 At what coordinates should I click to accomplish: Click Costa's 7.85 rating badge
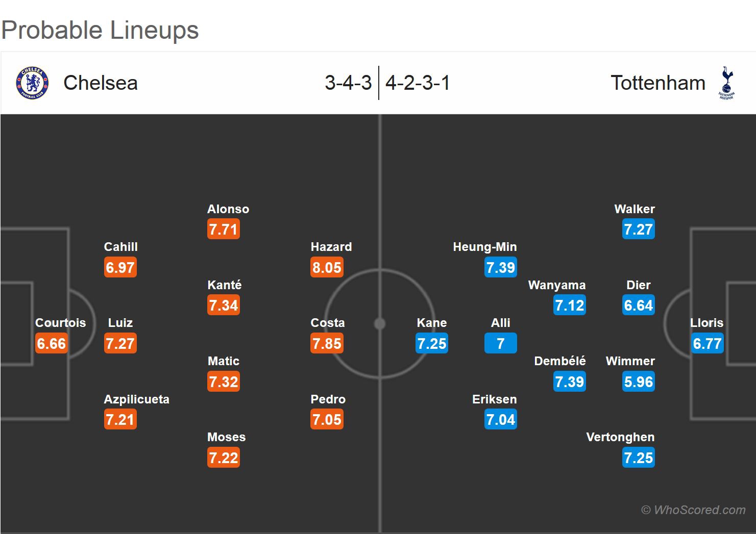point(327,343)
